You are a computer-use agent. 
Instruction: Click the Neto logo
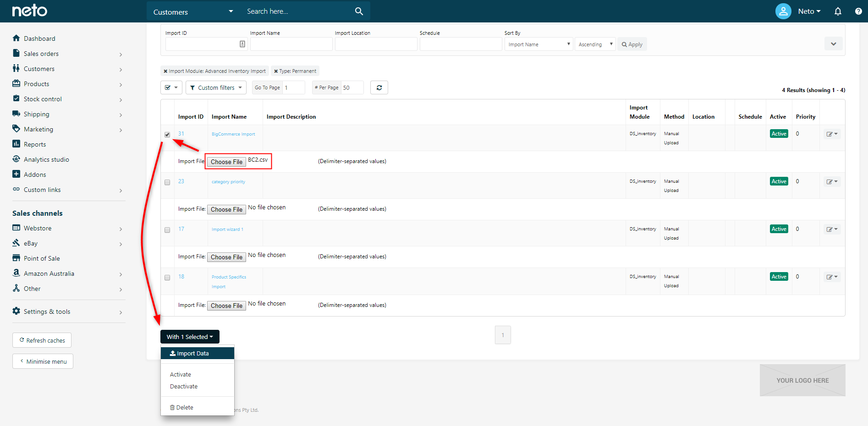(x=29, y=11)
